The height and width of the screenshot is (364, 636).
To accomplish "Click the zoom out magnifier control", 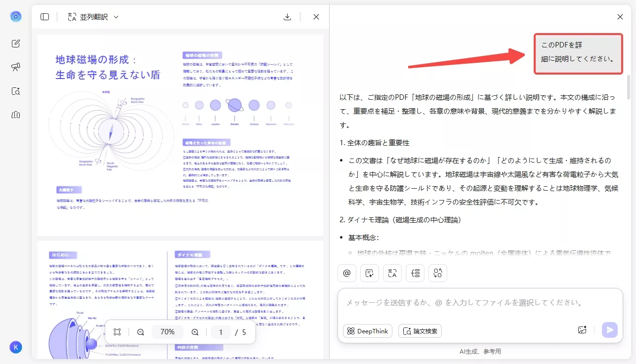I will [141, 332].
